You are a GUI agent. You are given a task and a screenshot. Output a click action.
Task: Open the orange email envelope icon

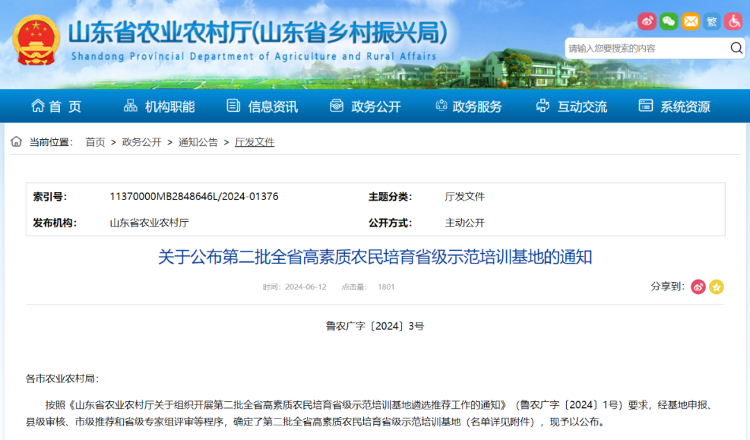tap(690, 21)
